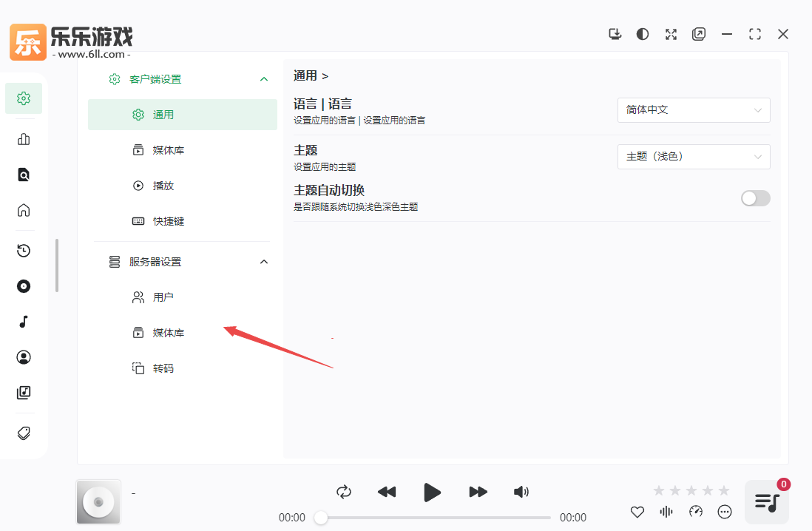Click the 主题自动切换 setting title
The width and height of the screenshot is (812, 531).
[329, 190]
